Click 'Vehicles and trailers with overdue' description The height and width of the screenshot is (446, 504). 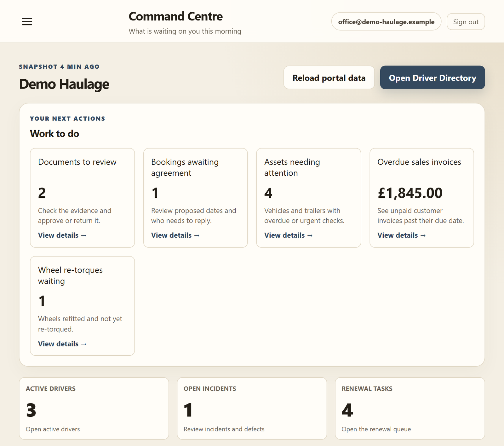click(x=304, y=216)
